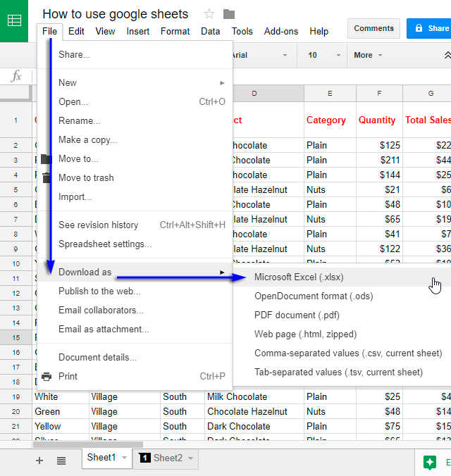This screenshot has height=476, width=451.
Task: Download as OpenDocument format (.ods)
Action: click(x=342, y=296)
